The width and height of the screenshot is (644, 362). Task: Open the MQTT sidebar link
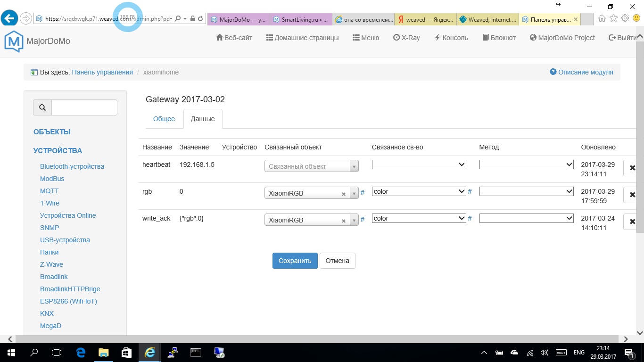pyautogui.click(x=50, y=191)
